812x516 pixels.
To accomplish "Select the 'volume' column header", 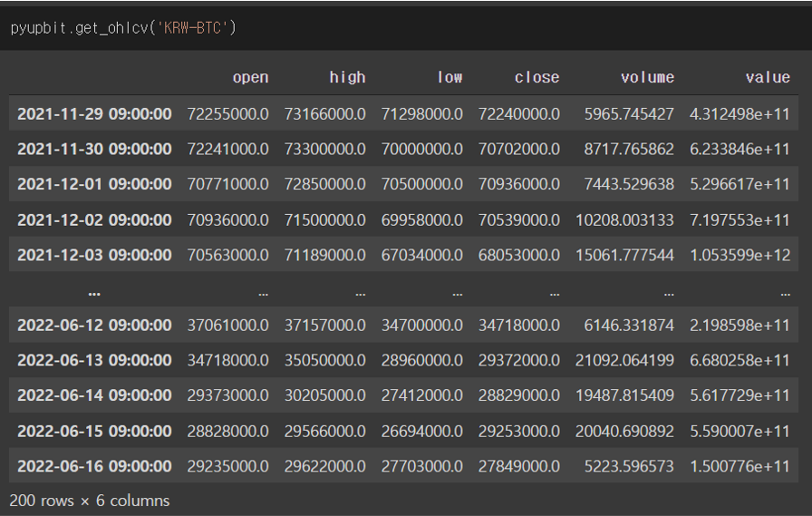I will coord(647,78).
